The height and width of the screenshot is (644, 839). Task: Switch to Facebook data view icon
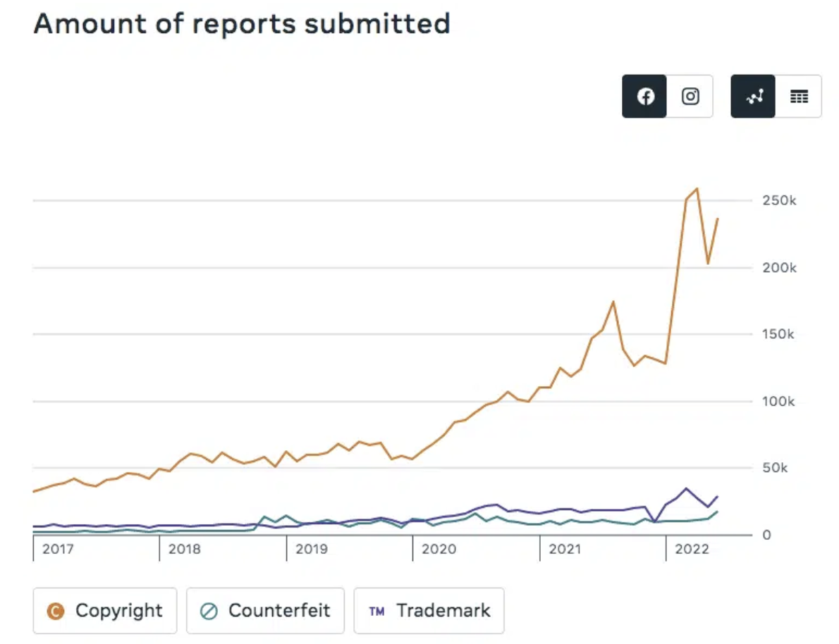[x=644, y=97]
